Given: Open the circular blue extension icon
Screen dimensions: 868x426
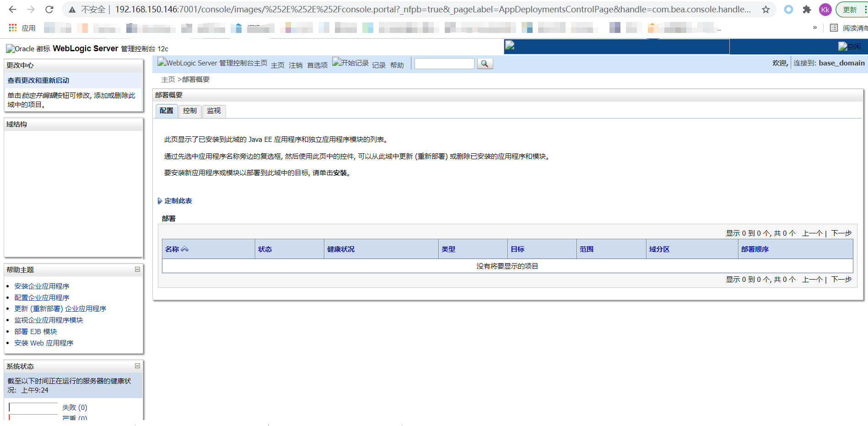Looking at the screenshot, I should point(788,10).
